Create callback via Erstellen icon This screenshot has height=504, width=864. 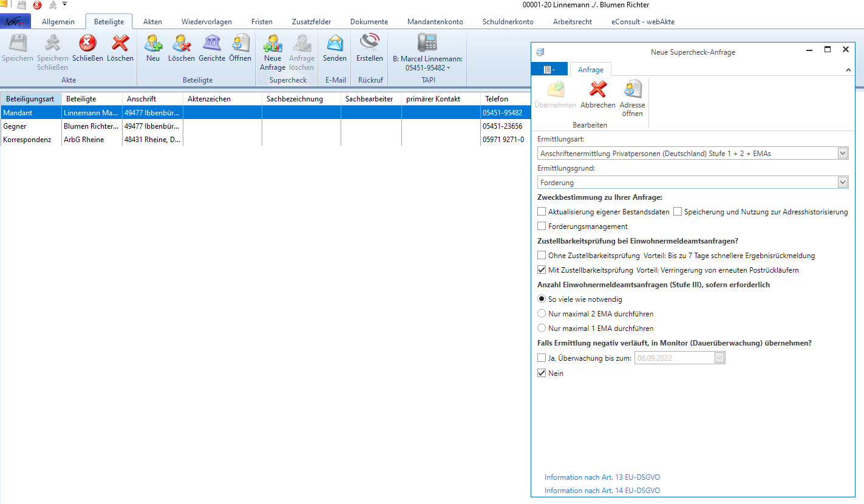point(369,44)
